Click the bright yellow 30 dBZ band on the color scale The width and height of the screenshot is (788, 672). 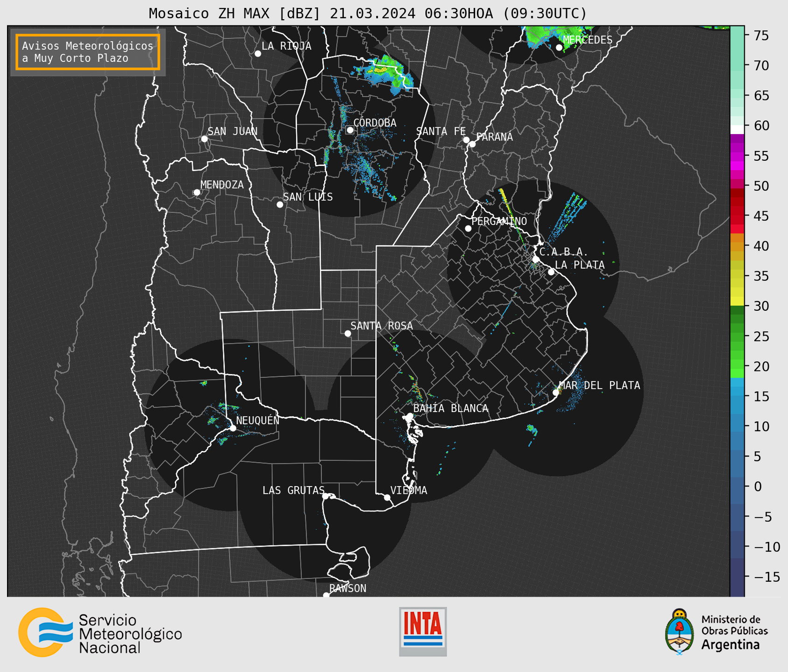click(737, 301)
